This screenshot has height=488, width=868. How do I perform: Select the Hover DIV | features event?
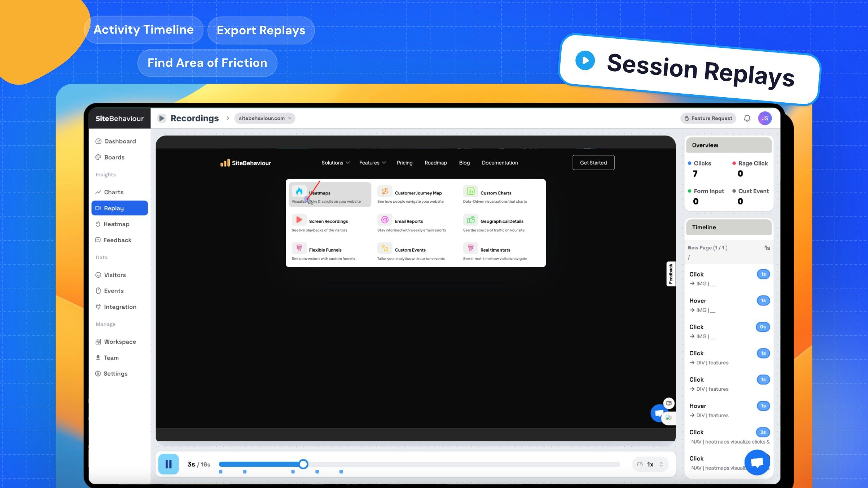729,410
